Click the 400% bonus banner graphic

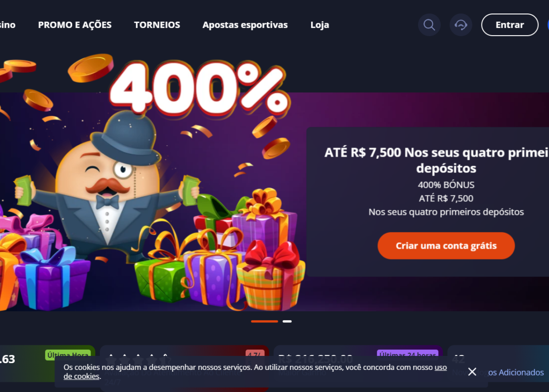click(x=199, y=88)
